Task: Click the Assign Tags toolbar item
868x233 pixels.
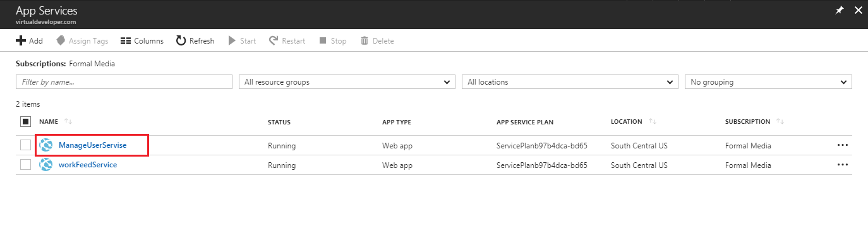Action: [x=82, y=40]
